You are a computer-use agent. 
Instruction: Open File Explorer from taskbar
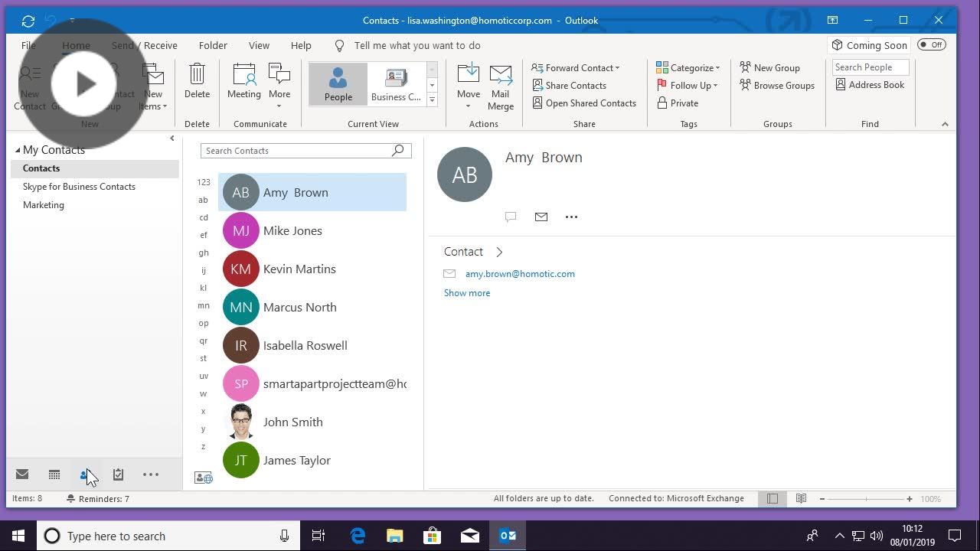point(395,536)
